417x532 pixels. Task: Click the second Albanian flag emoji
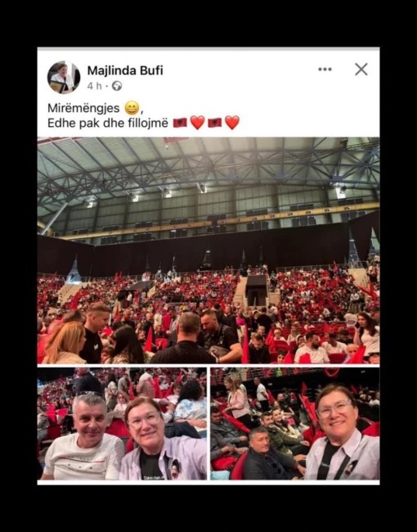click(214, 123)
